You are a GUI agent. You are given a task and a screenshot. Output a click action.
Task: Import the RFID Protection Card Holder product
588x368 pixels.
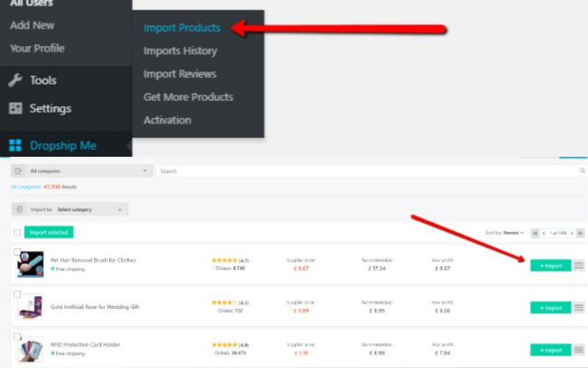coord(551,350)
